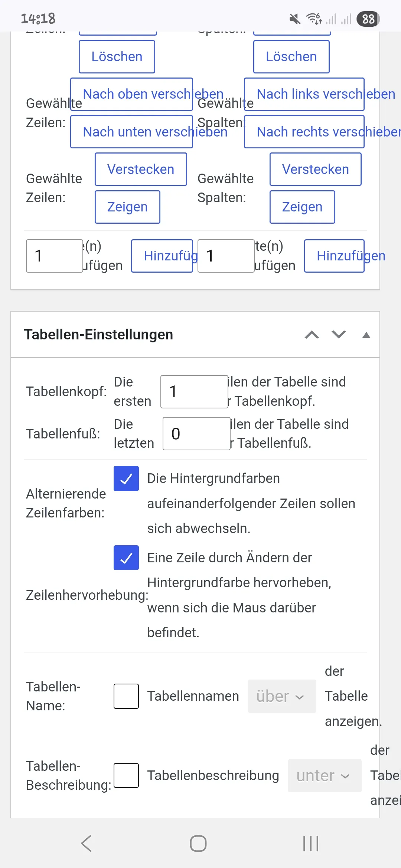Screen dimensions: 401x868
Task: Tap the muted sound status icon
Action: [x=295, y=19]
